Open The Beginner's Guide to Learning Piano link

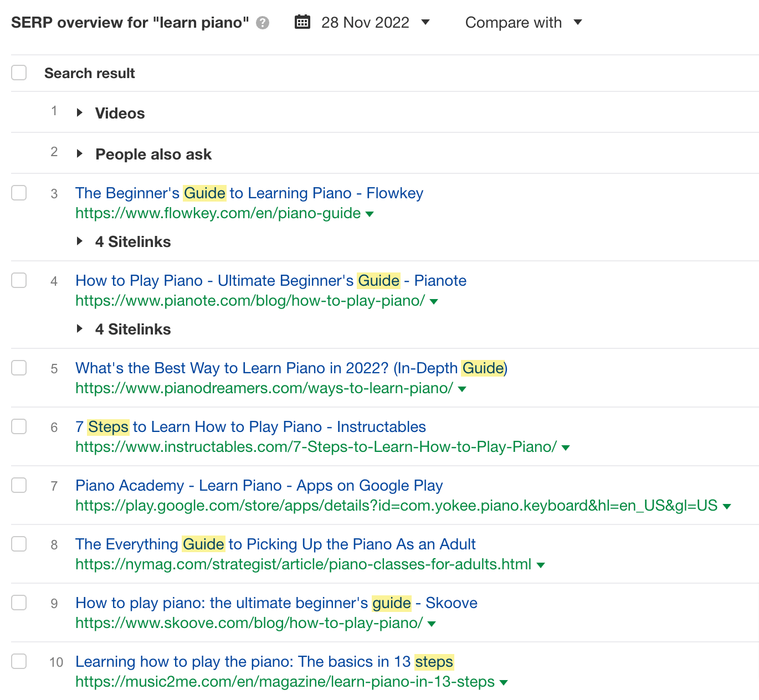249,193
